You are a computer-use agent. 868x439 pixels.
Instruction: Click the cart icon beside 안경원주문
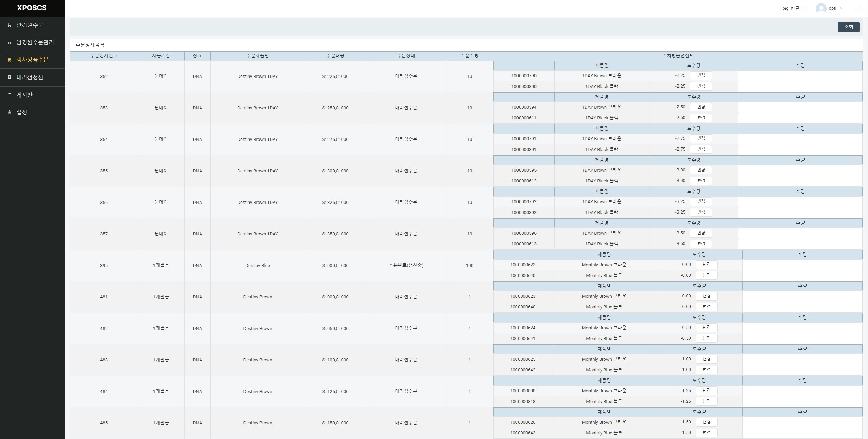coord(9,25)
